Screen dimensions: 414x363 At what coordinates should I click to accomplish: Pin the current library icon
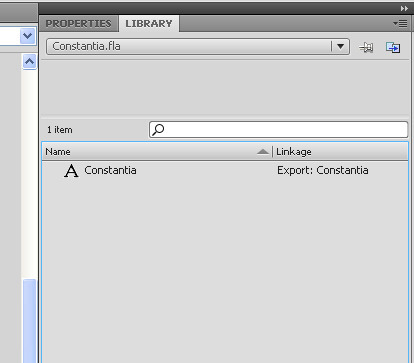coord(366,48)
